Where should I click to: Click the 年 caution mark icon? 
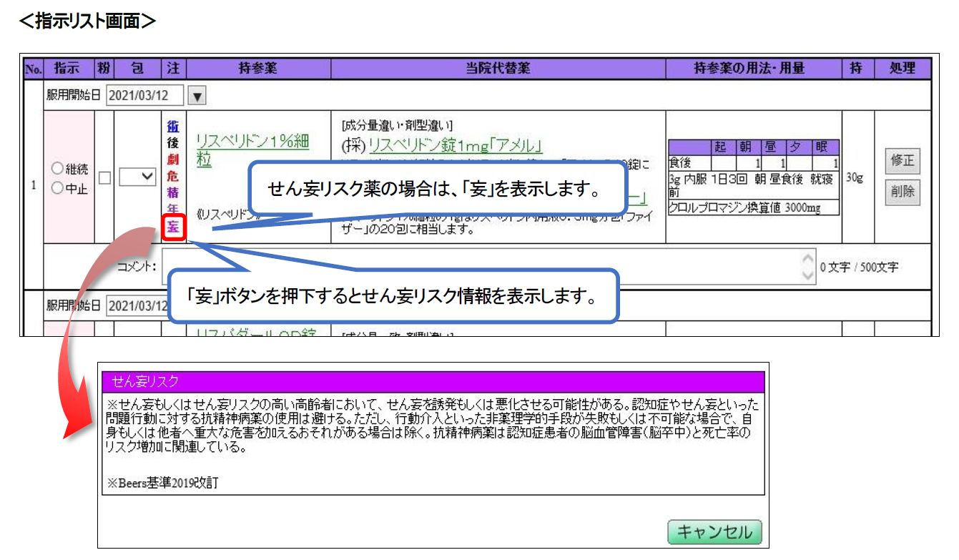173,210
